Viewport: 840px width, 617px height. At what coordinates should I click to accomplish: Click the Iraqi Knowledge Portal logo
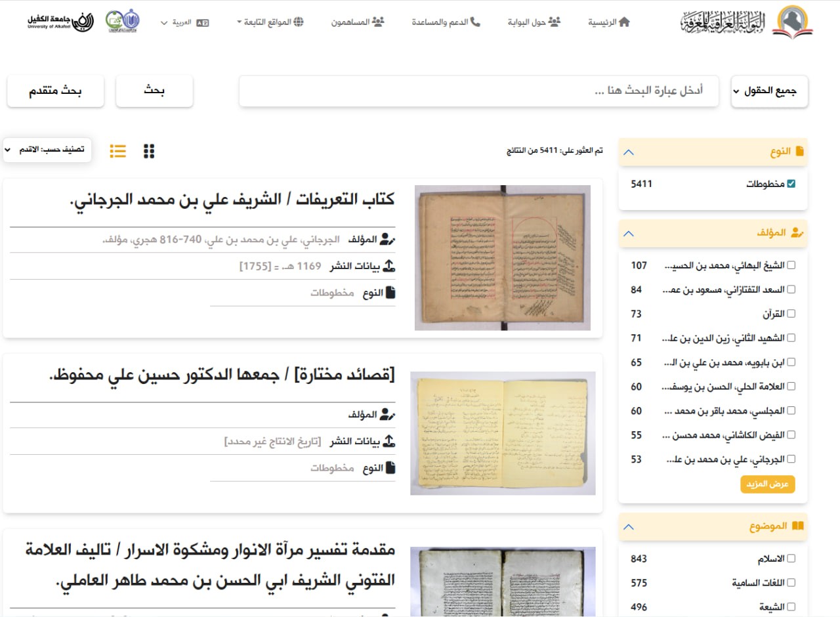click(746, 22)
